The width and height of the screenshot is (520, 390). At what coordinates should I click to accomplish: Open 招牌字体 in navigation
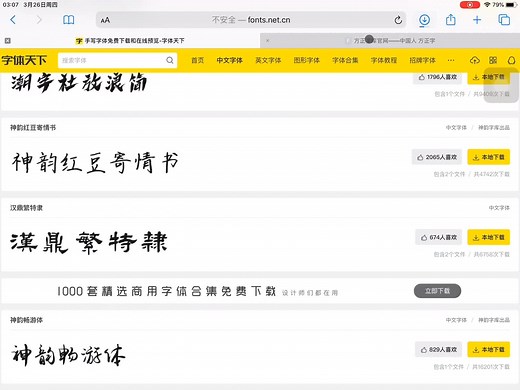click(x=422, y=60)
